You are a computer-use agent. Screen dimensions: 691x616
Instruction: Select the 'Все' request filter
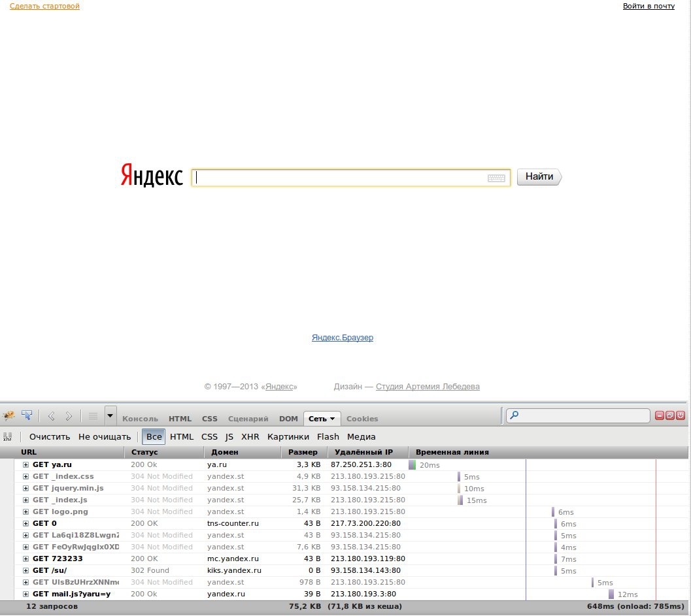[154, 436]
